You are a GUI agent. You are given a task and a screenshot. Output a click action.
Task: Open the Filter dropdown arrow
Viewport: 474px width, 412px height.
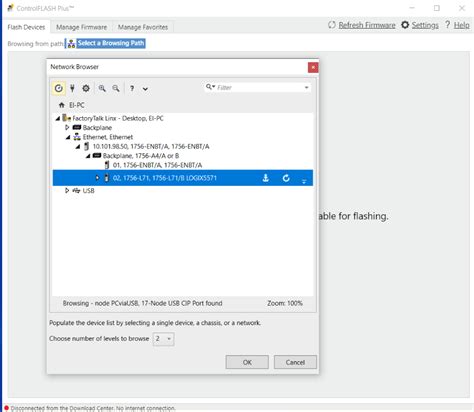[x=306, y=88]
